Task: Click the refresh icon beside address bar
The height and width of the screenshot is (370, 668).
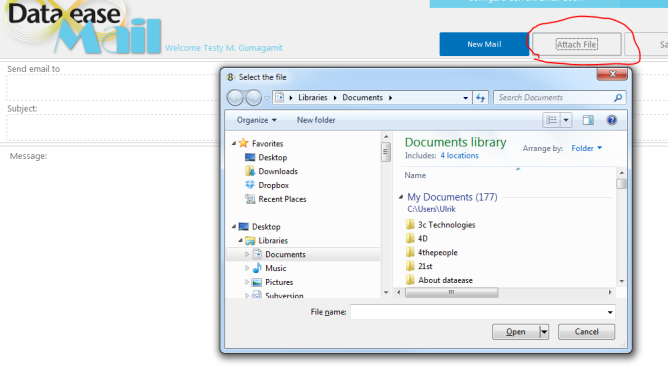Action: pyautogui.click(x=481, y=98)
